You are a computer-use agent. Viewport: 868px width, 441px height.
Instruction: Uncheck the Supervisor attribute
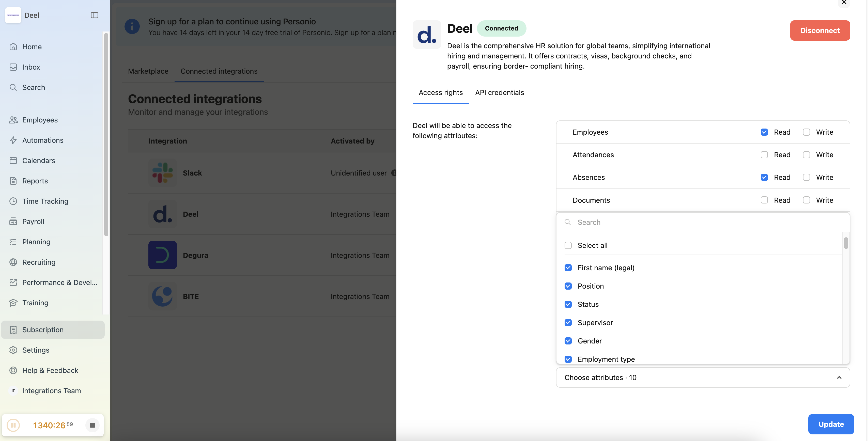click(568, 322)
